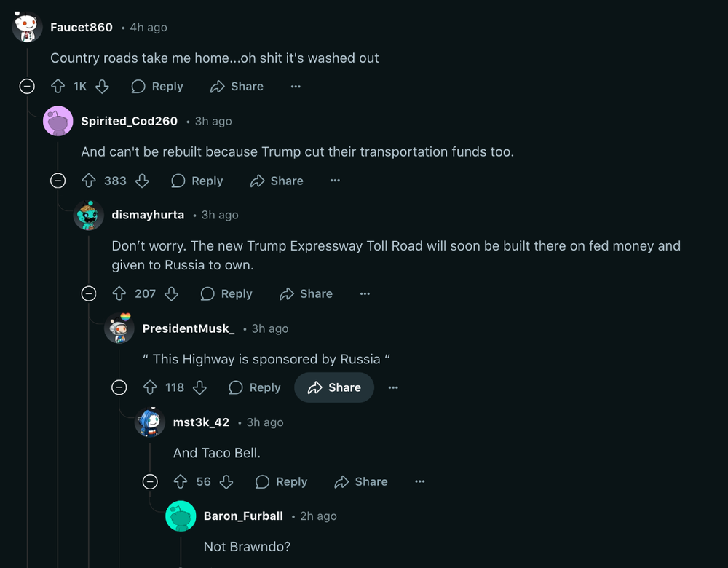
Task: Collapse dismayhurta's reply thread
Action: (89, 293)
